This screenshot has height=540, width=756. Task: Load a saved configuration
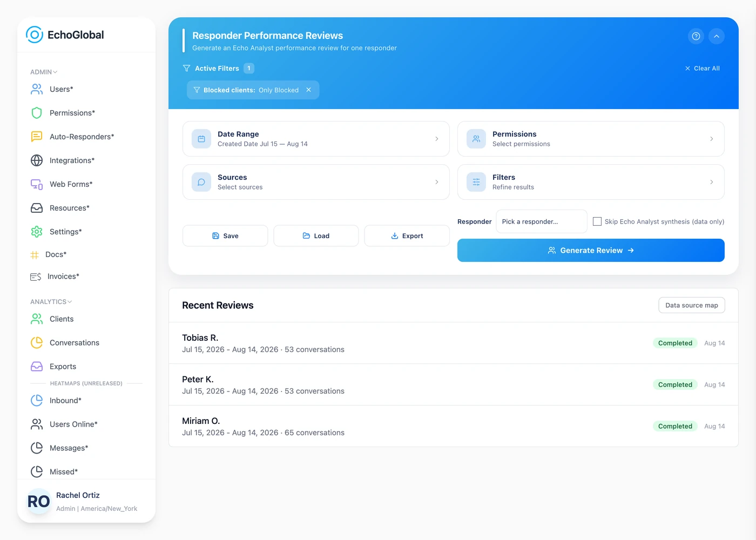316,236
